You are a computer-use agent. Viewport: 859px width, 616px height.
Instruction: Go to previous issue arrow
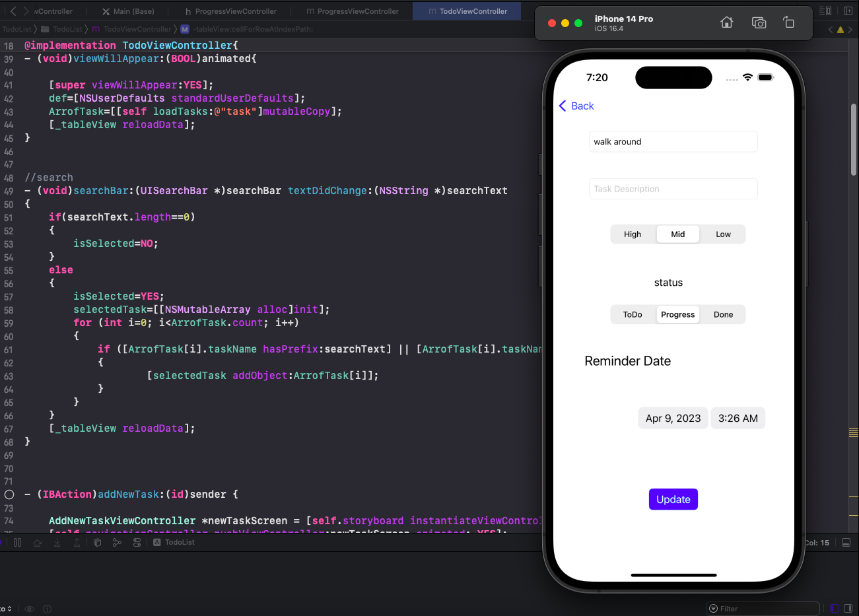click(x=831, y=30)
